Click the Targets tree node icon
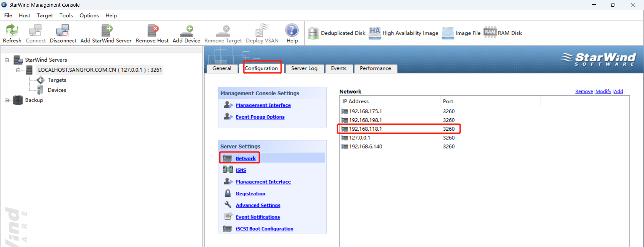This screenshot has height=247, width=644. (41, 80)
